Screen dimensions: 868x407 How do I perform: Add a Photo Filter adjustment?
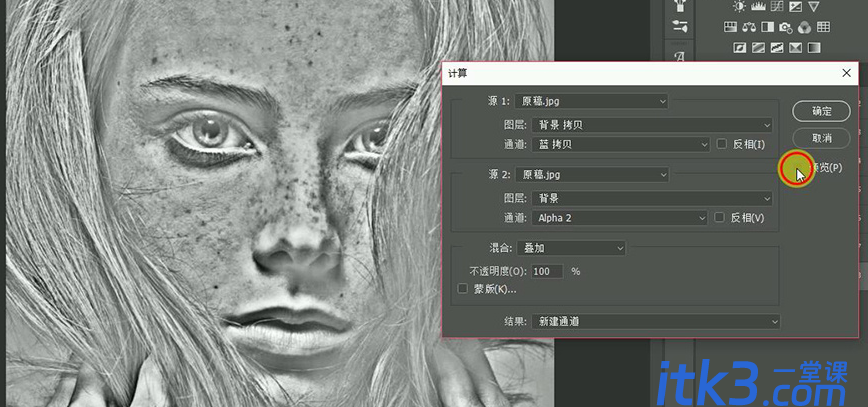pyautogui.click(x=786, y=27)
